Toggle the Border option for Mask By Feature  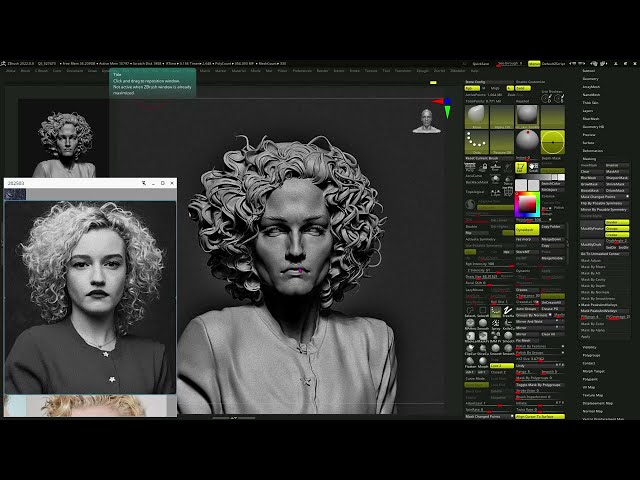[x=617, y=222]
